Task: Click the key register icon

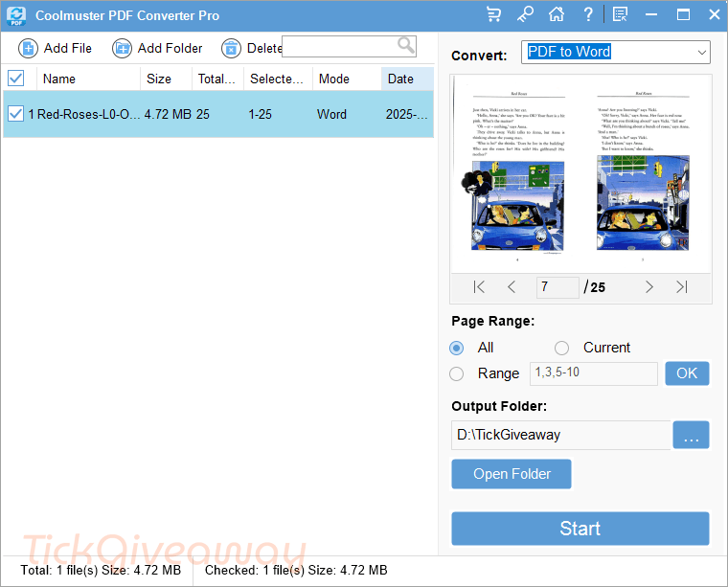Action: (525, 15)
